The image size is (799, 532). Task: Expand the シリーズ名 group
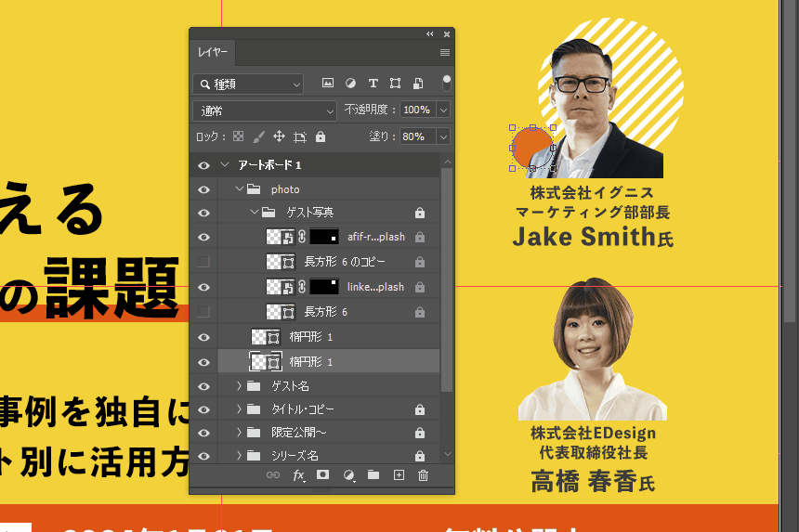(x=239, y=455)
